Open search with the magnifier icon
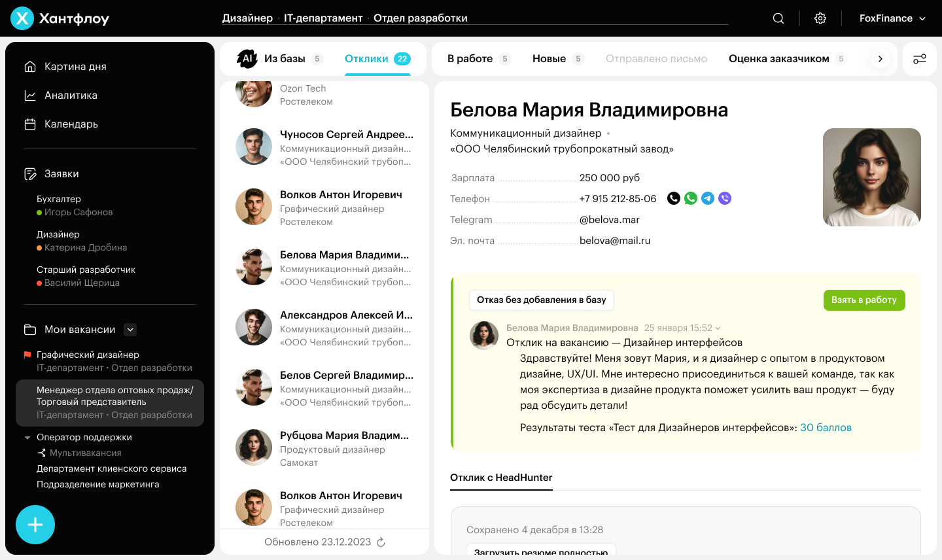The height and width of the screenshot is (560, 942). click(778, 18)
